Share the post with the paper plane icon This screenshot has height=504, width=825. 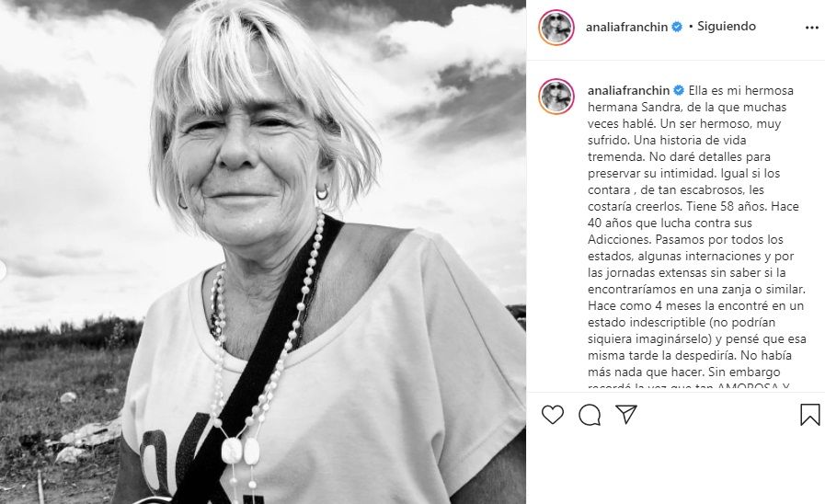626,415
